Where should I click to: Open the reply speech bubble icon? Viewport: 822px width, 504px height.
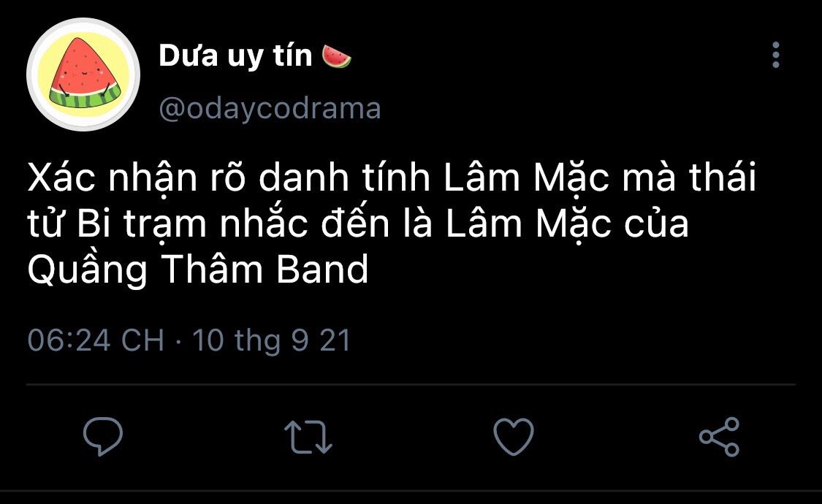click(x=103, y=436)
